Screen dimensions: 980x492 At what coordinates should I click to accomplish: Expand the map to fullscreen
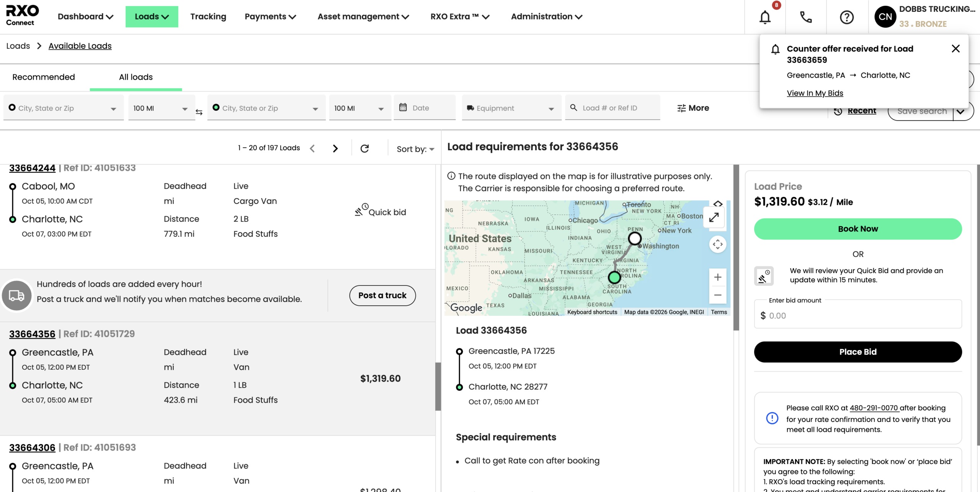[x=714, y=218]
